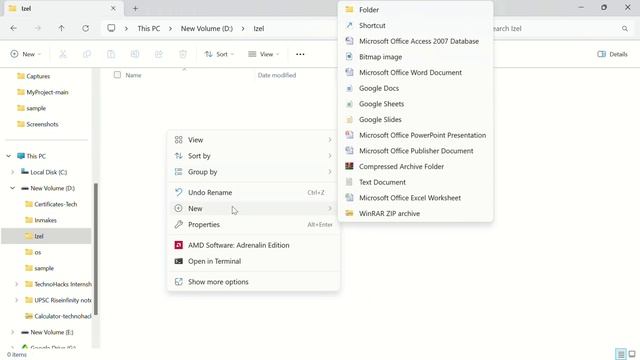Create a new Folder from submenu
This screenshot has height=360, width=640.
pos(416,10)
